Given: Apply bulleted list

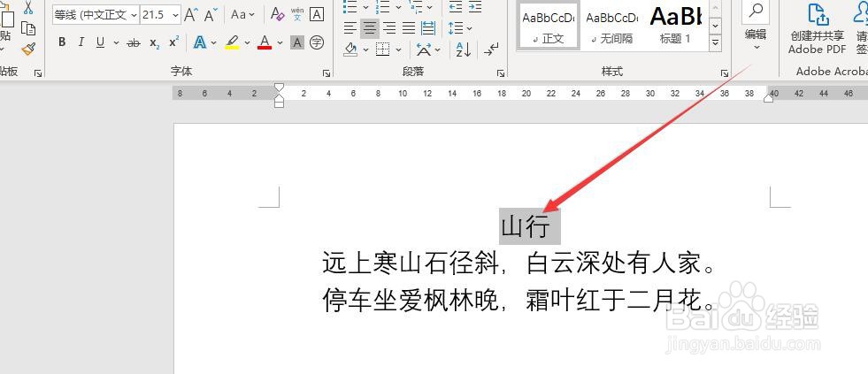Looking at the screenshot, I should point(350,7).
